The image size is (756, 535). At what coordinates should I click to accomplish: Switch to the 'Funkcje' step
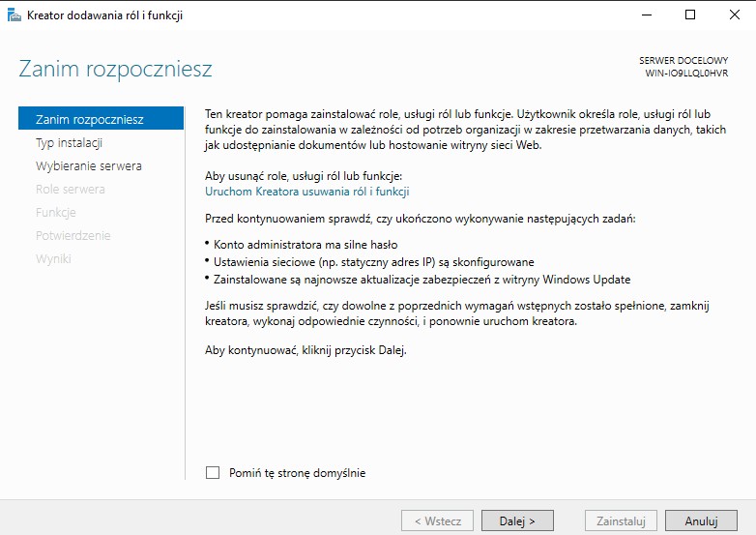coord(55,212)
